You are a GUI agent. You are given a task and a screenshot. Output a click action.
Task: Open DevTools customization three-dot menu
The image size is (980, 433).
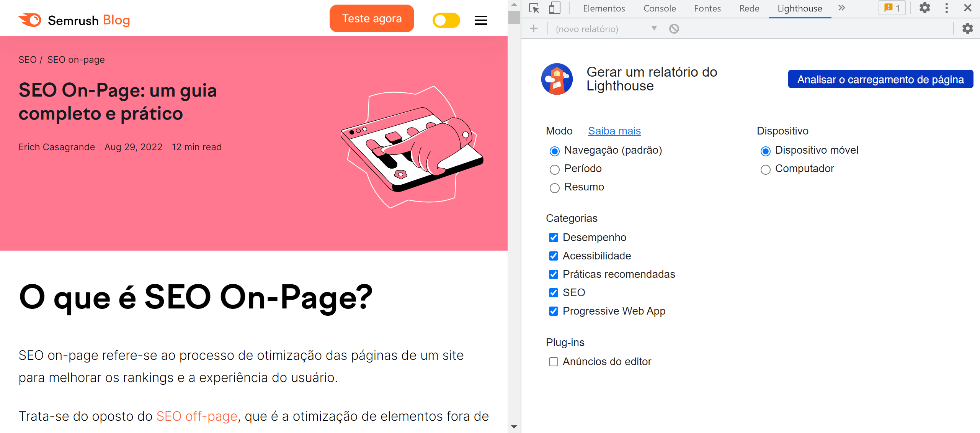(946, 8)
